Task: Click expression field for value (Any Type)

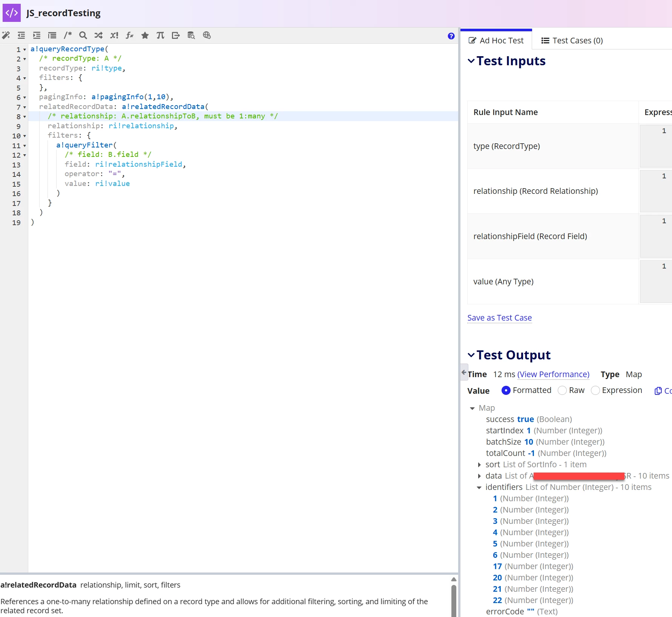Action: (x=656, y=281)
